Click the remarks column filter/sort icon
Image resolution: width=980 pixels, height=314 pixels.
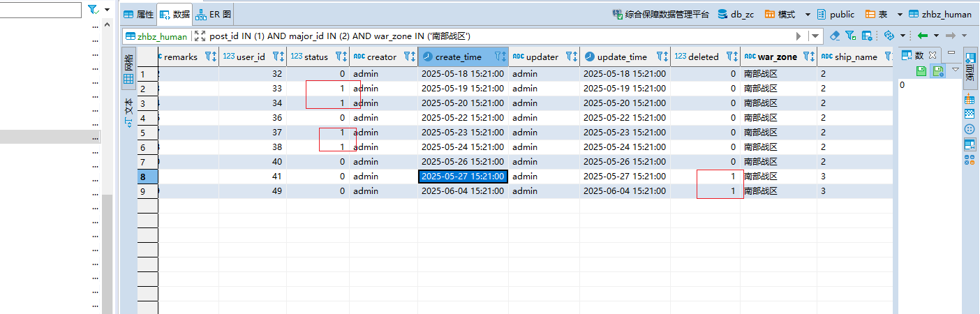click(211, 57)
